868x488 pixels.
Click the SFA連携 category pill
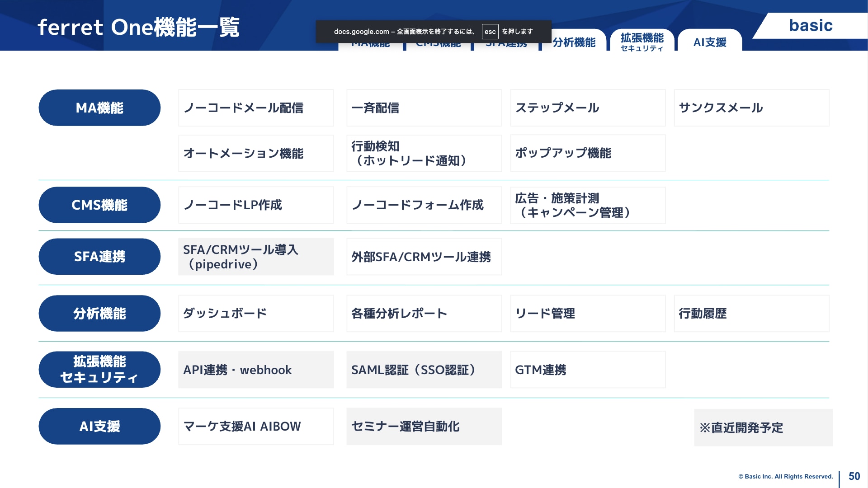99,257
